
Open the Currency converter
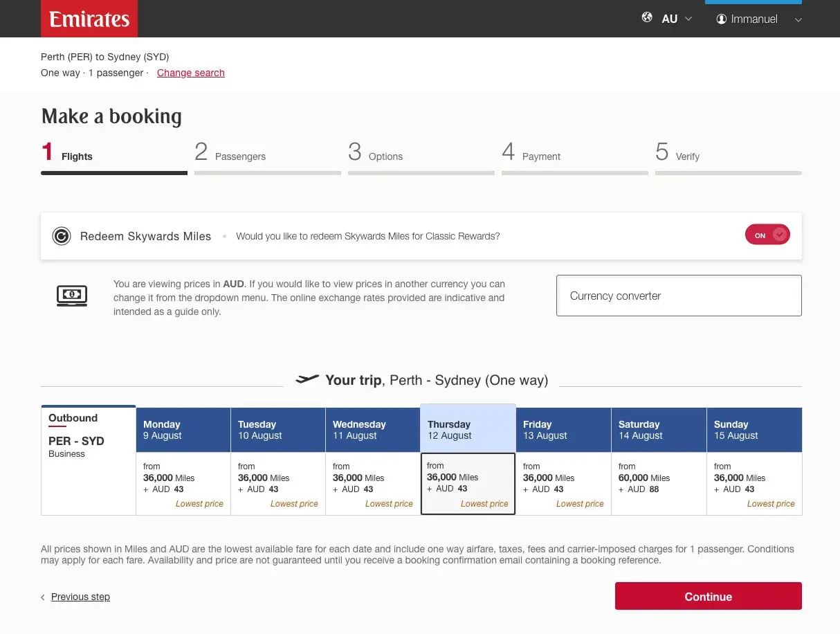point(678,295)
